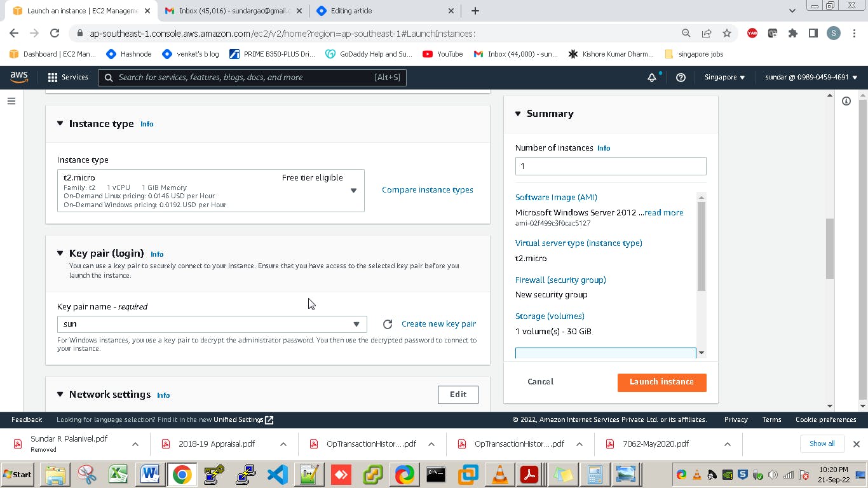Open the Snipping Tool from taskbar
The height and width of the screenshot is (488, 868).
click(86, 475)
